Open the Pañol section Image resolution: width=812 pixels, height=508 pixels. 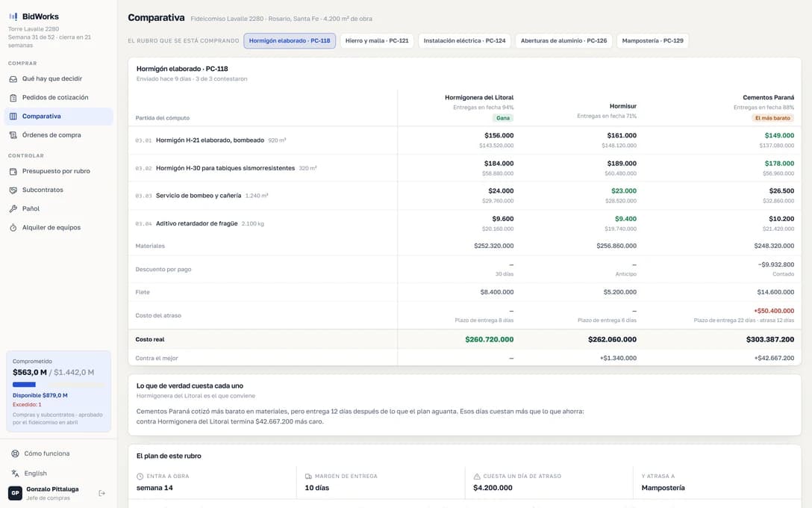click(58, 209)
